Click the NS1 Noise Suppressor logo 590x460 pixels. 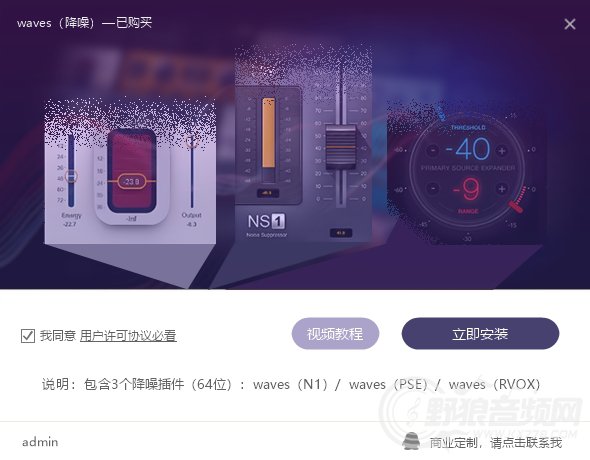click(x=266, y=225)
